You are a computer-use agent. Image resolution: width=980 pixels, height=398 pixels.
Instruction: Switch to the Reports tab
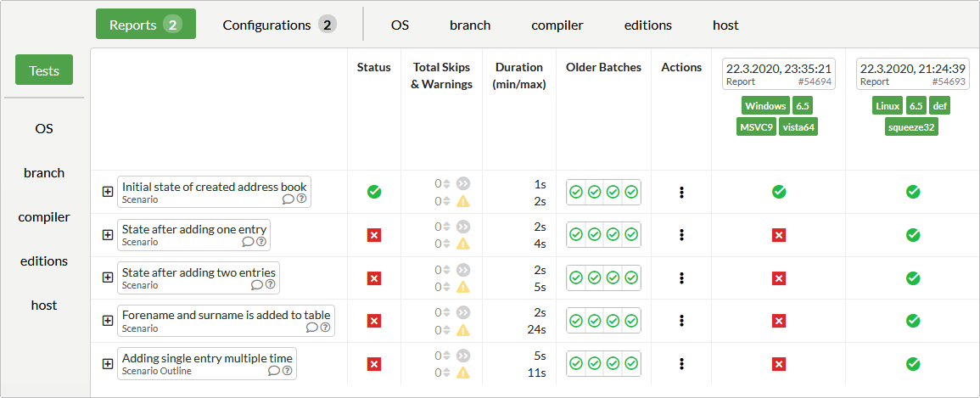coord(145,25)
